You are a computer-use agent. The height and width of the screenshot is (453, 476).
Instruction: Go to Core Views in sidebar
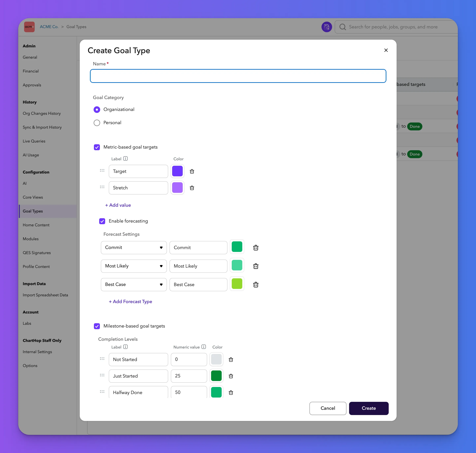(33, 197)
